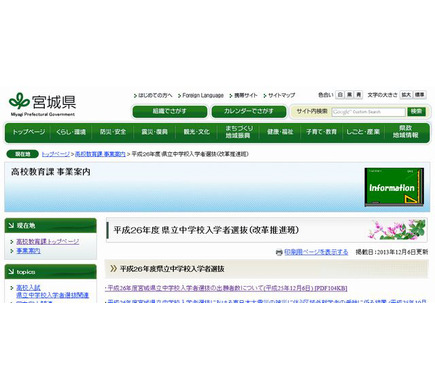The width and height of the screenshot is (435, 375).
Task: Open the 携帯サイト link
Action: point(246,95)
